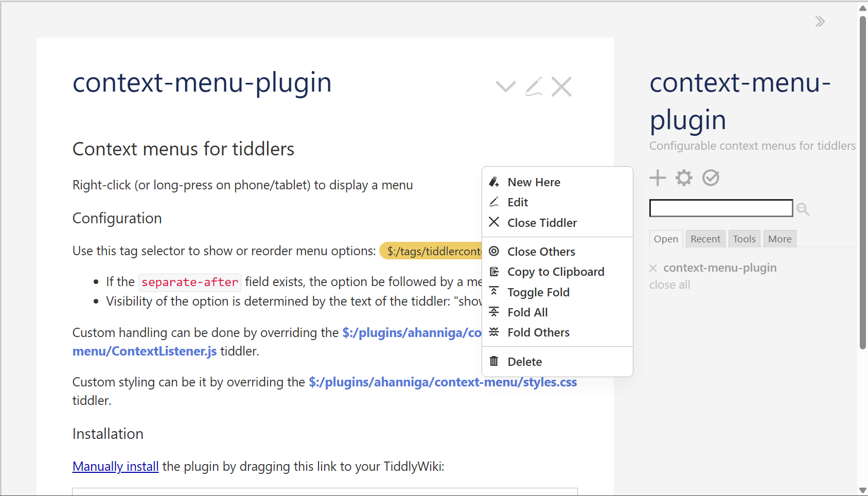The height and width of the screenshot is (496, 868).
Task: Click the close all link
Action: pyautogui.click(x=669, y=285)
